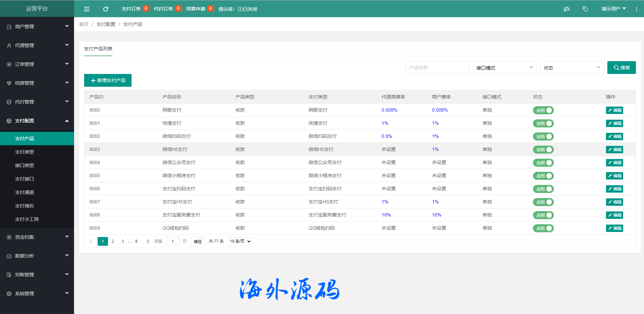Click the sidebar collapse hamburger icon

pyautogui.click(x=87, y=9)
